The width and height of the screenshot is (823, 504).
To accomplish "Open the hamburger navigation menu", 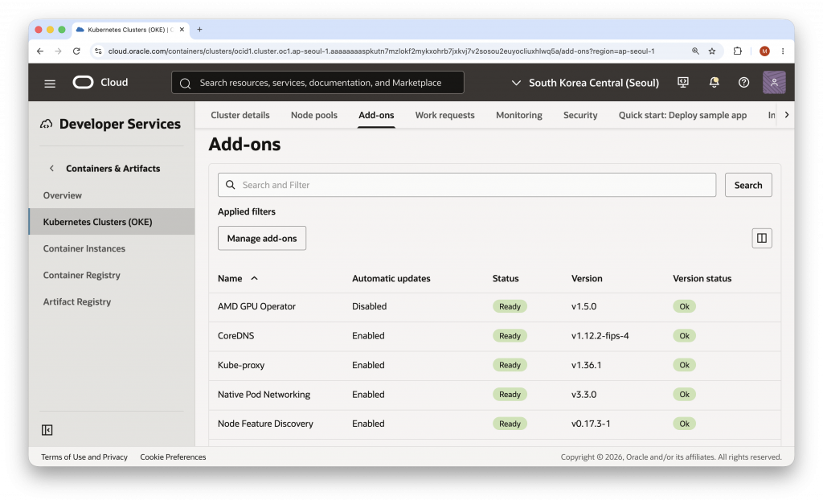I will (x=50, y=83).
